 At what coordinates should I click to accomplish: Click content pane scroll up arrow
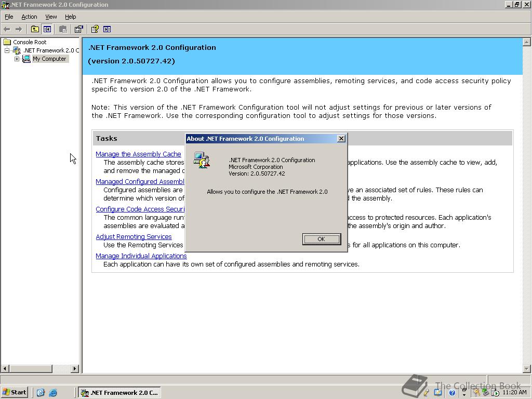(527, 42)
